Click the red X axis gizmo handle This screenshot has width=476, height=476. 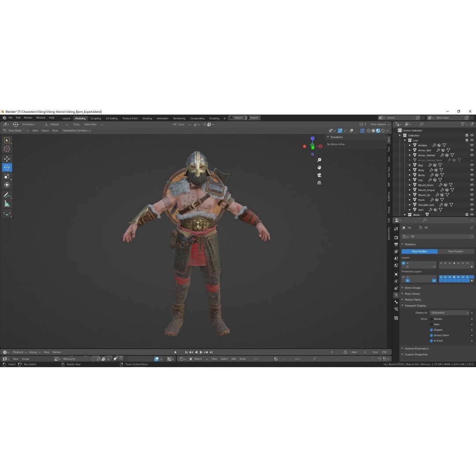[320, 146]
